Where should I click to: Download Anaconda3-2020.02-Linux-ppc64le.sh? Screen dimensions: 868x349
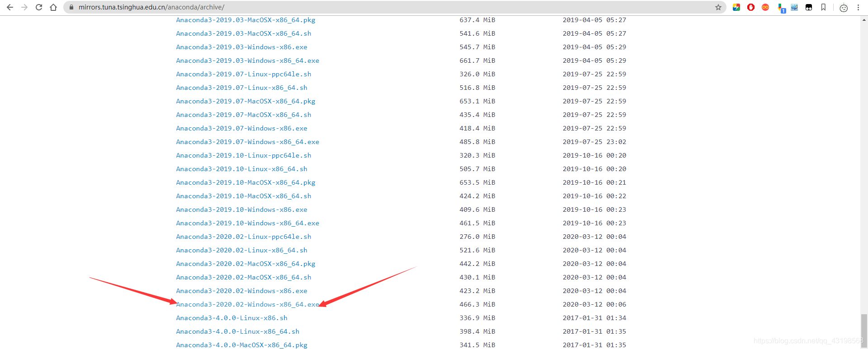(244, 237)
